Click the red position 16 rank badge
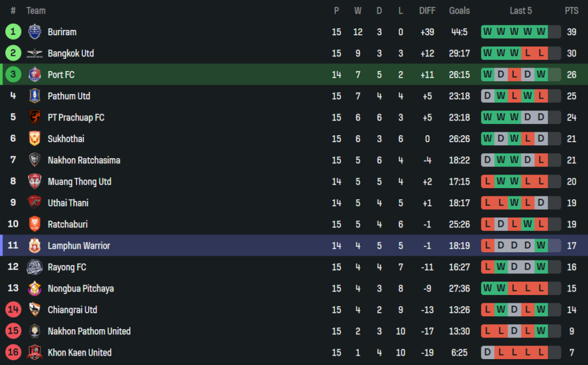Image resolution: width=588 pixels, height=365 pixels. pyautogui.click(x=14, y=353)
